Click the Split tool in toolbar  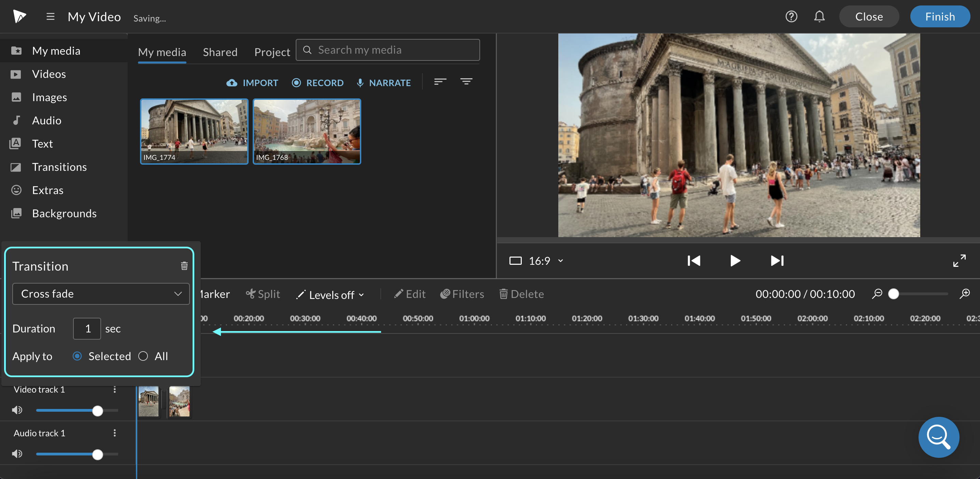click(x=263, y=293)
